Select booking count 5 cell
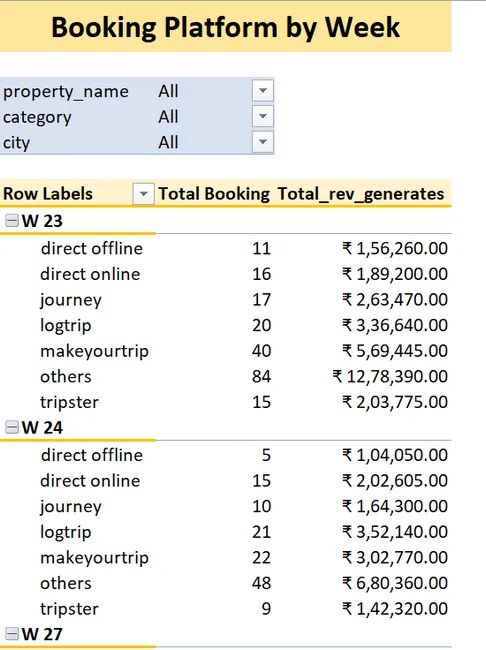Viewport: 486px width, 650px height. 266,455
